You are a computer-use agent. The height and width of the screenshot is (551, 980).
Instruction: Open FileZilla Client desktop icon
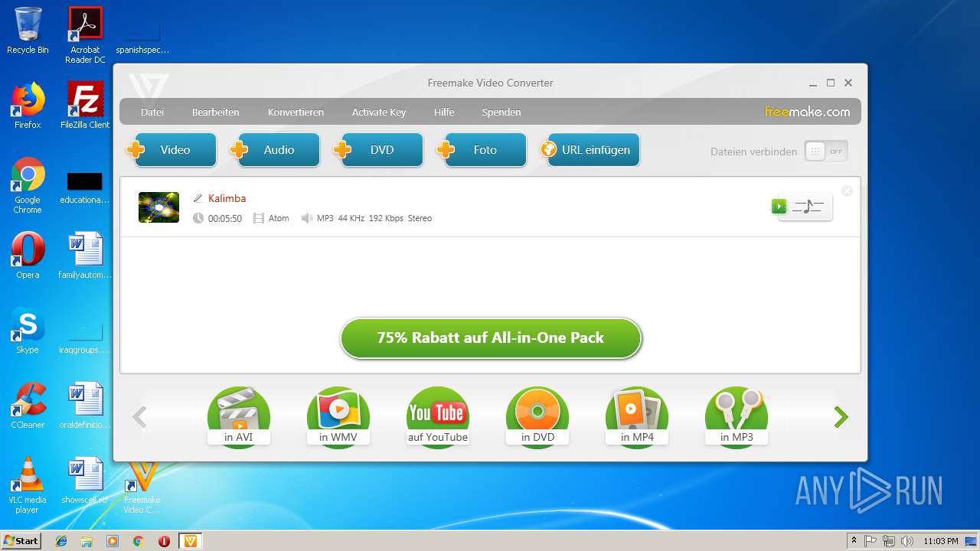(85, 106)
